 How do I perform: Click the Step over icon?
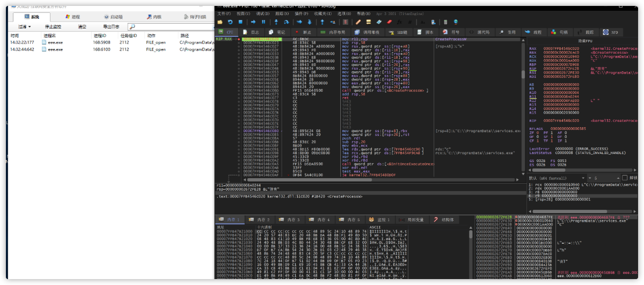(x=286, y=22)
